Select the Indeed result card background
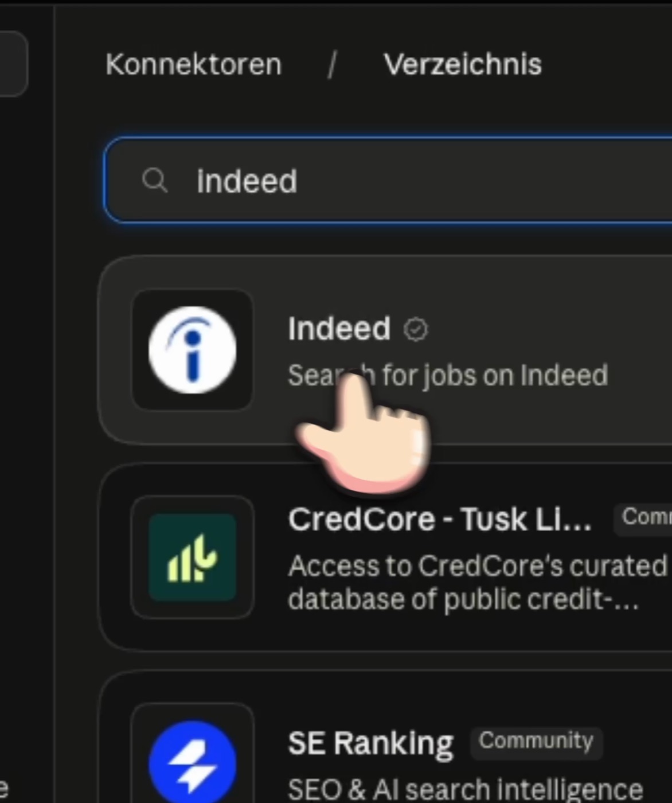 click(385, 350)
